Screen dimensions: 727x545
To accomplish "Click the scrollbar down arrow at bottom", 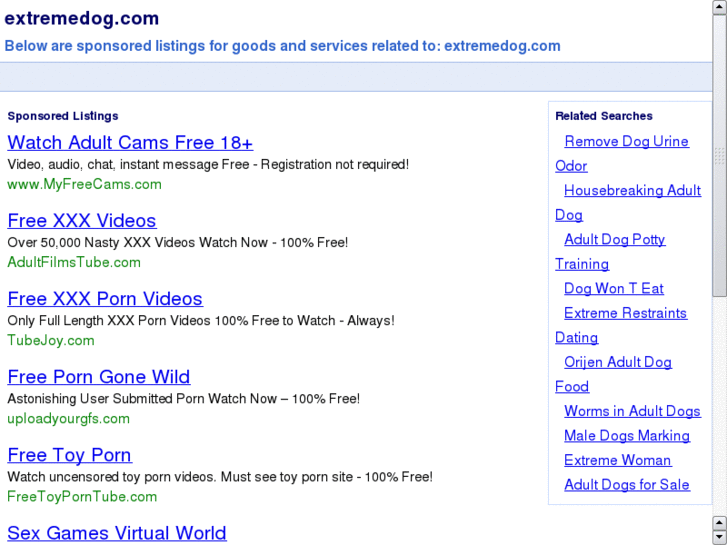I will (x=720, y=538).
